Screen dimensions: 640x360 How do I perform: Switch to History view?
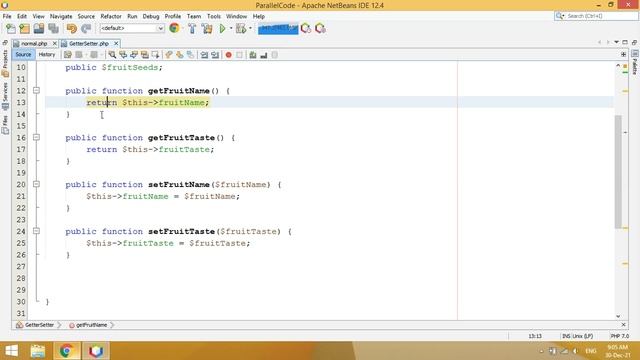pyautogui.click(x=47, y=55)
